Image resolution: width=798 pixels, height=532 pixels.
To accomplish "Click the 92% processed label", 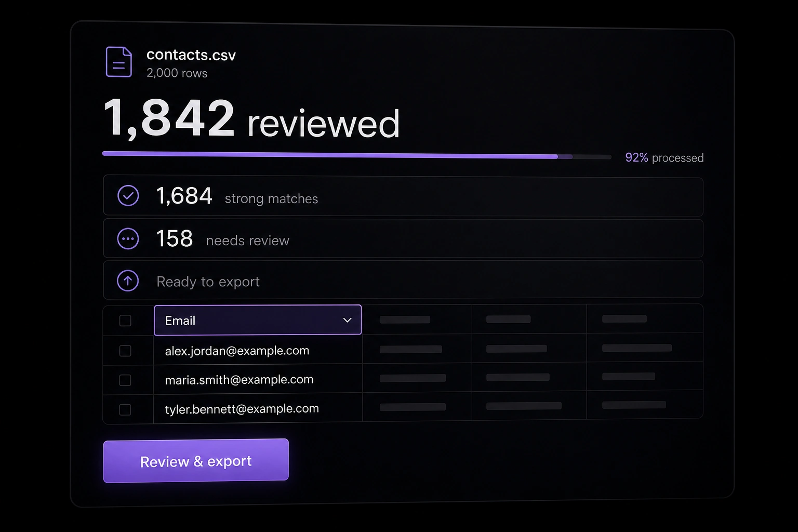I will coord(664,158).
